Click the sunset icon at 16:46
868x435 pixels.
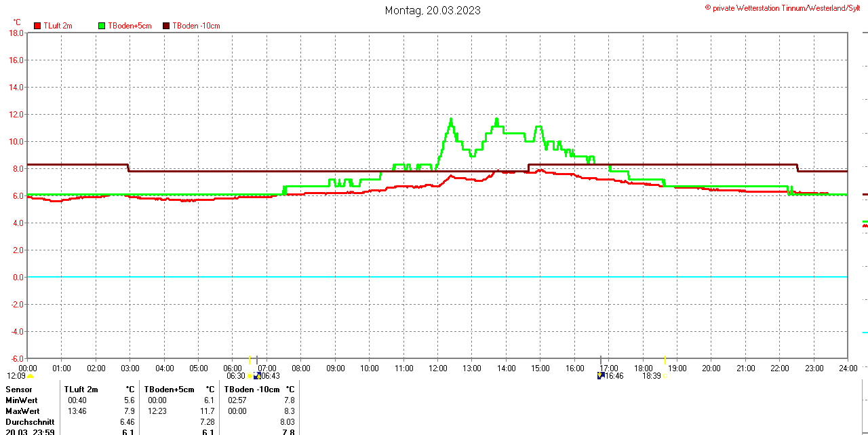[x=600, y=375]
